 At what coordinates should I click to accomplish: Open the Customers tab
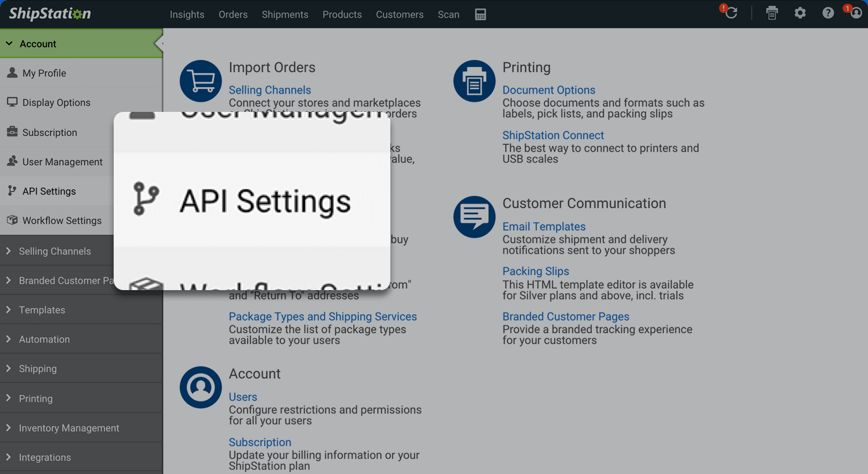(x=399, y=15)
